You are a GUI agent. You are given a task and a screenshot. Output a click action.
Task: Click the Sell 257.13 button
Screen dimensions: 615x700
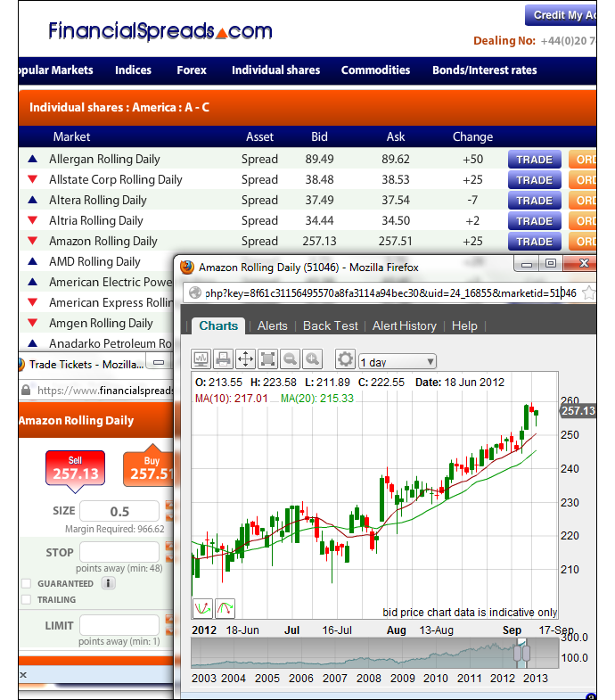76,468
